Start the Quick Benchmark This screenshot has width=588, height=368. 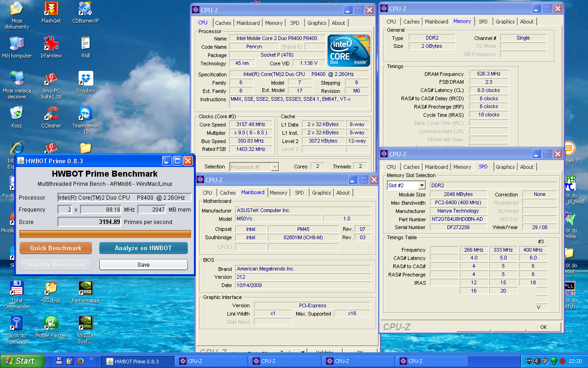coord(56,248)
